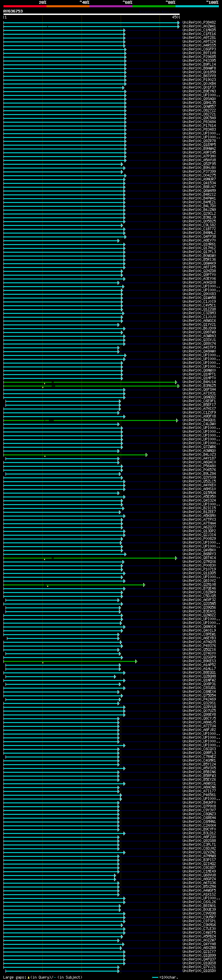Viewport: 222px width, 980px height.
Task: Select label UniRef100_A4Y187
Action: [x=199, y=459]
